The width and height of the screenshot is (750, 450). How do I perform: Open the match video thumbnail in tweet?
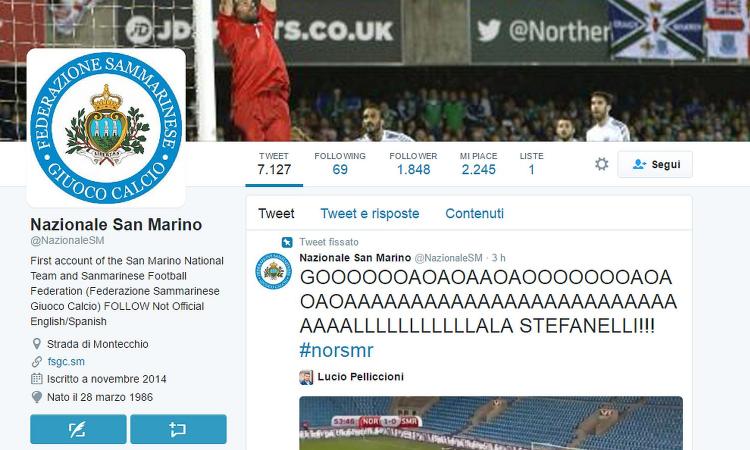click(x=491, y=423)
